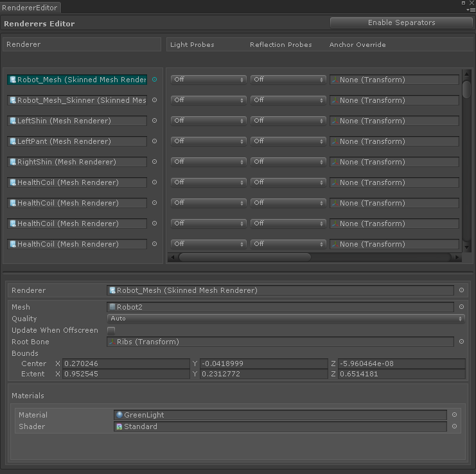
Task: Open object picker for Shader Standard
Action: coord(455,426)
